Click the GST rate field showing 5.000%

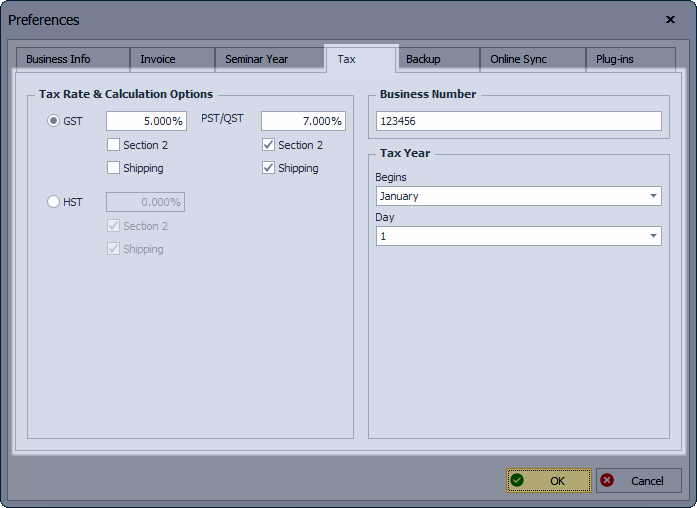point(146,121)
